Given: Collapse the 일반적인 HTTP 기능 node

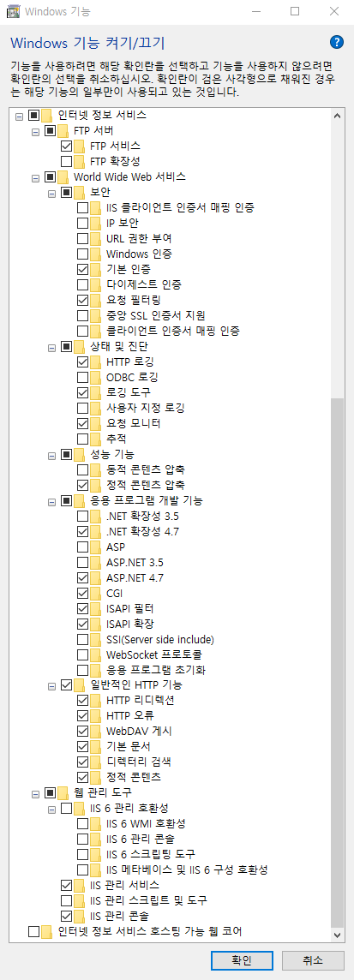Looking at the screenshot, I should [51, 685].
